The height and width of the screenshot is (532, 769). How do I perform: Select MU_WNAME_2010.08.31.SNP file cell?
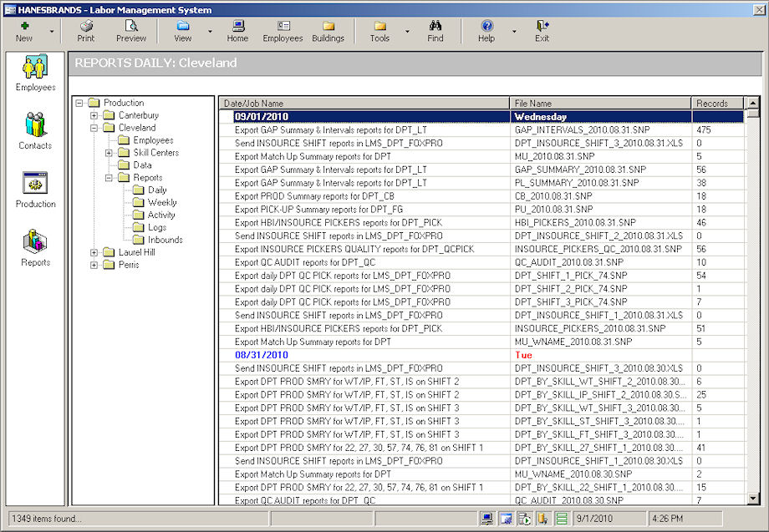coord(601,342)
